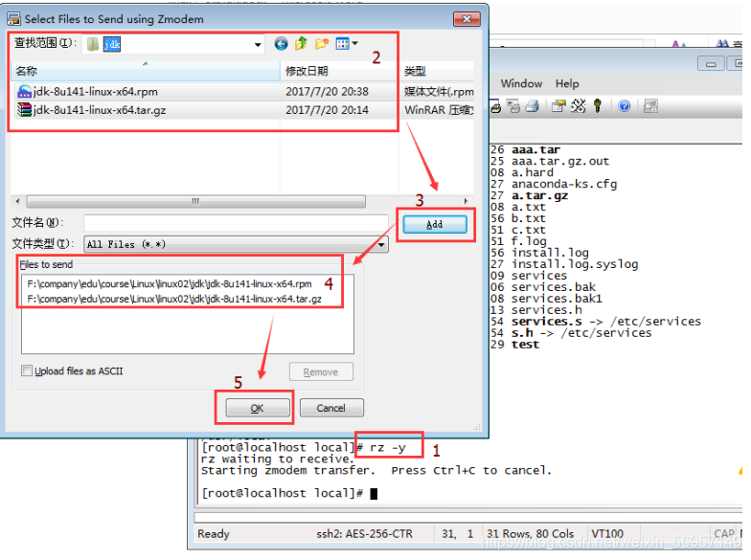
Task: Click test directory in terminal listing
Action: 525,345
